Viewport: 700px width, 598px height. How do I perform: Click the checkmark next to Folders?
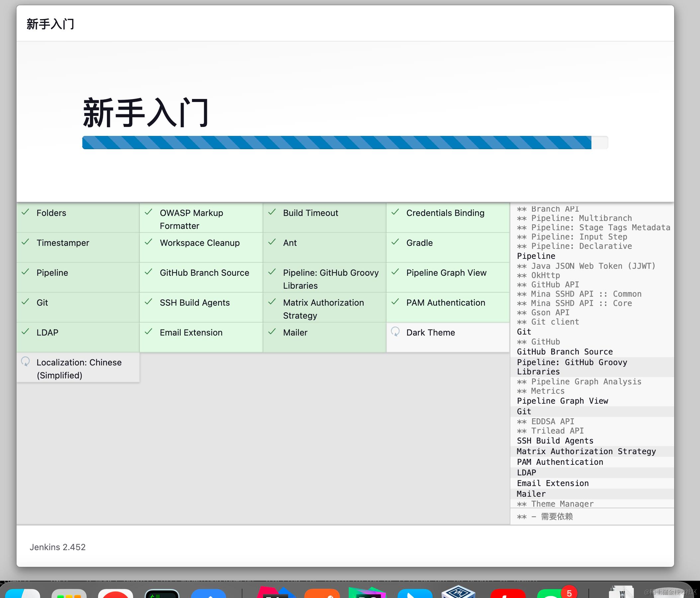coord(25,212)
